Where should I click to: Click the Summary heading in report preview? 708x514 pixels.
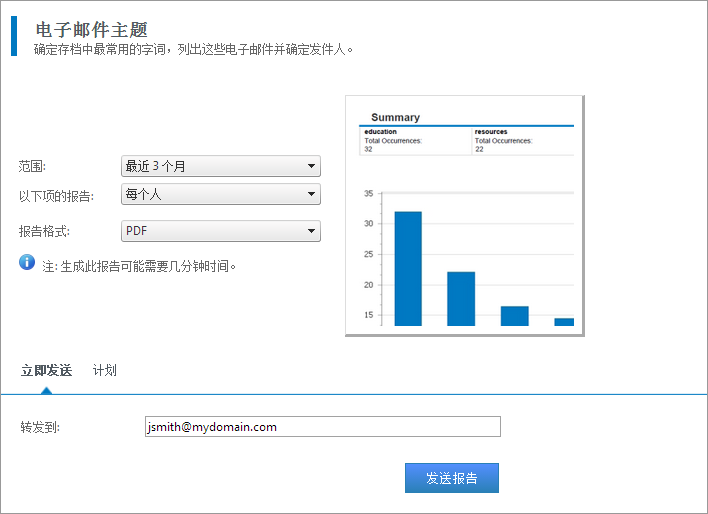pos(395,117)
